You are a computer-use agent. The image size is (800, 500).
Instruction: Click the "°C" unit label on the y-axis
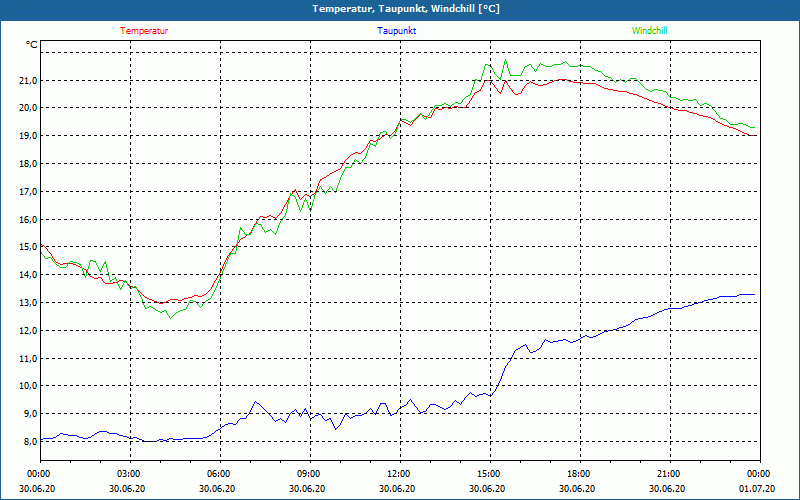[32, 45]
